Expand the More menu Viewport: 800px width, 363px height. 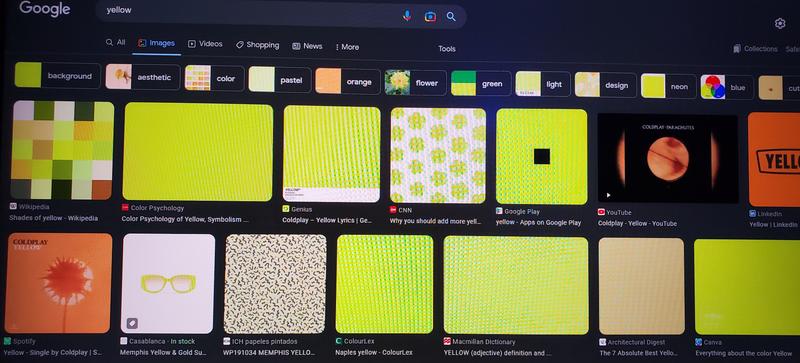point(347,47)
